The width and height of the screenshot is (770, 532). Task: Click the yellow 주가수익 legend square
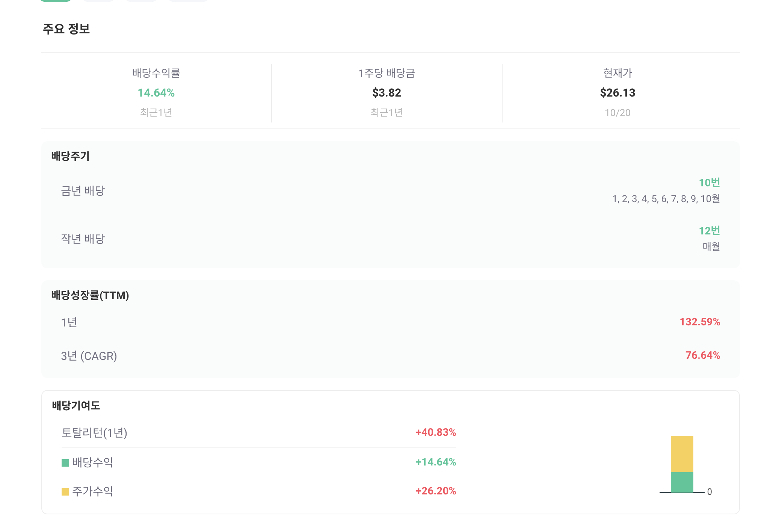click(x=65, y=491)
